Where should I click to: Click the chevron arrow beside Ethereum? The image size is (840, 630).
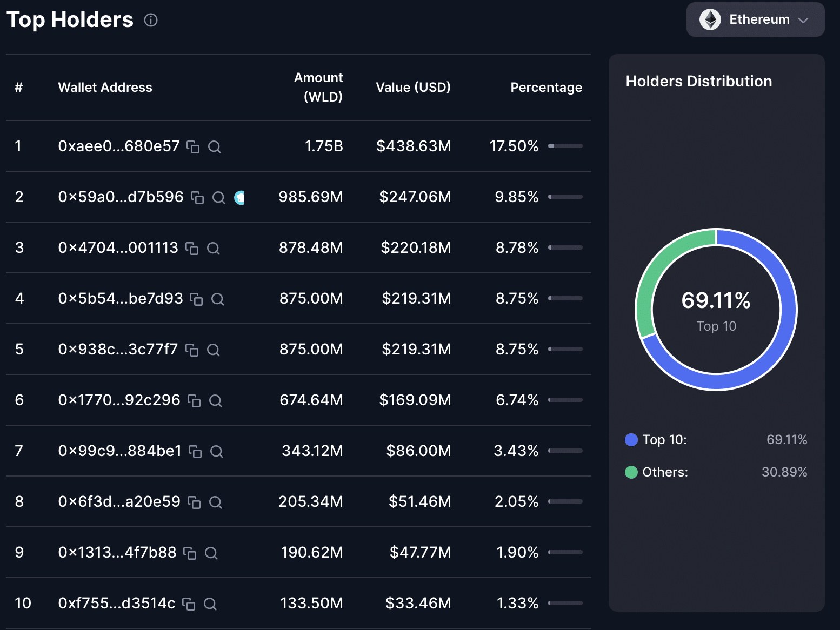(803, 20)
